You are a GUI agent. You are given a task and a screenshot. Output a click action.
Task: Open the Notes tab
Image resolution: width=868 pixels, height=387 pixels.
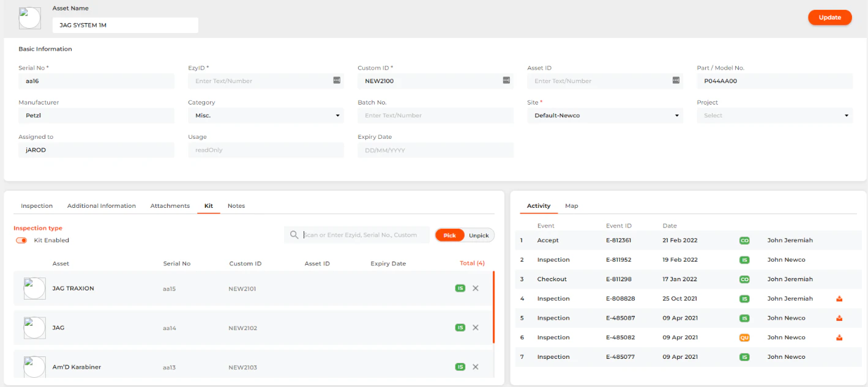coord(236,206)
